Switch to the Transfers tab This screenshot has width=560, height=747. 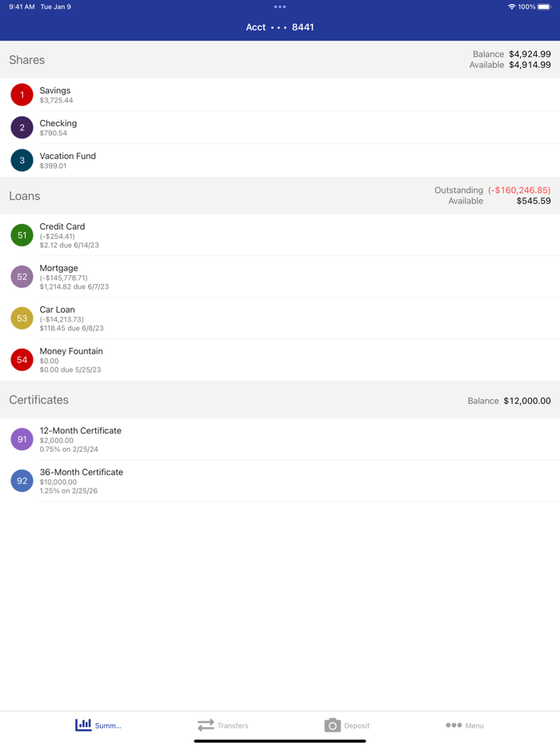222,725
